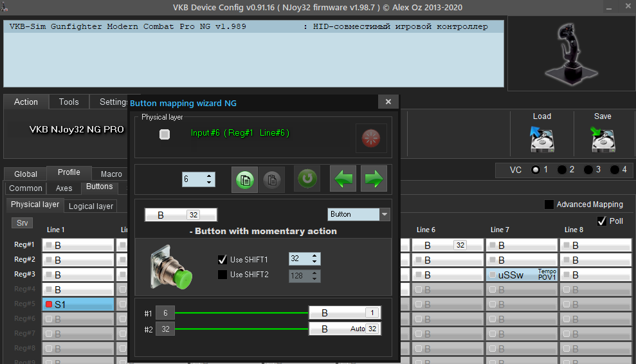This screenshot has height=364, width=636.
Task: Open the Buttons sub-tab
Action: pyautogui.click(x=100, y=187)
